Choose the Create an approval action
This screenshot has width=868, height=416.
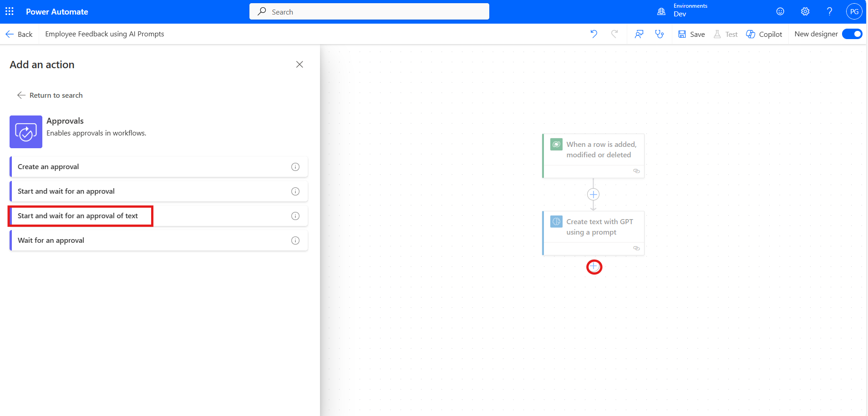(48, 167)
